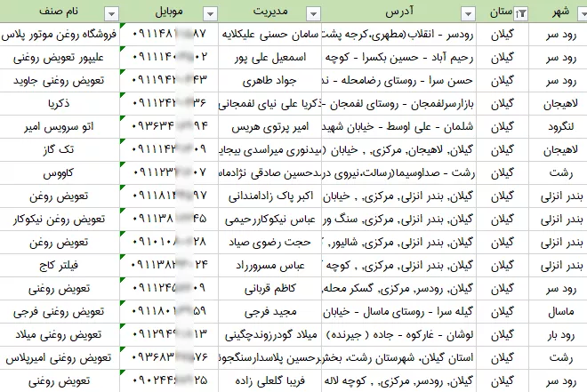587x392 pixels.
Task: Select the city cell رود بار
Action: click(559, 335)
